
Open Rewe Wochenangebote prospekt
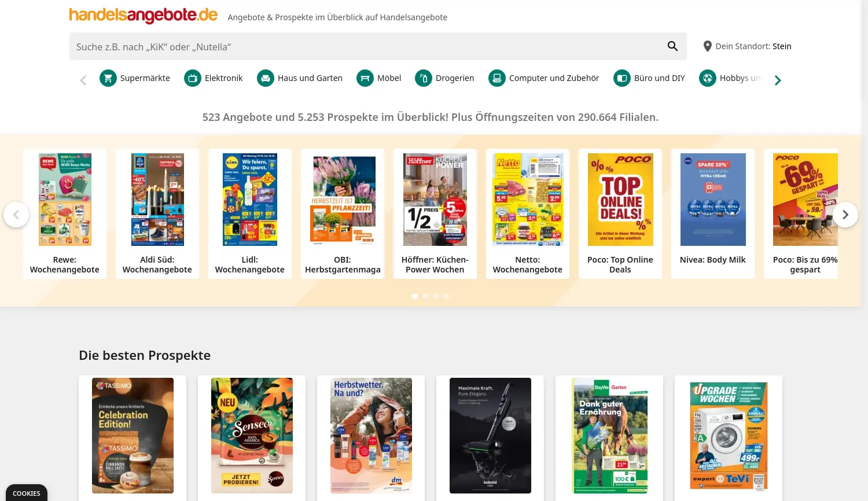click(x=65, y=213)
